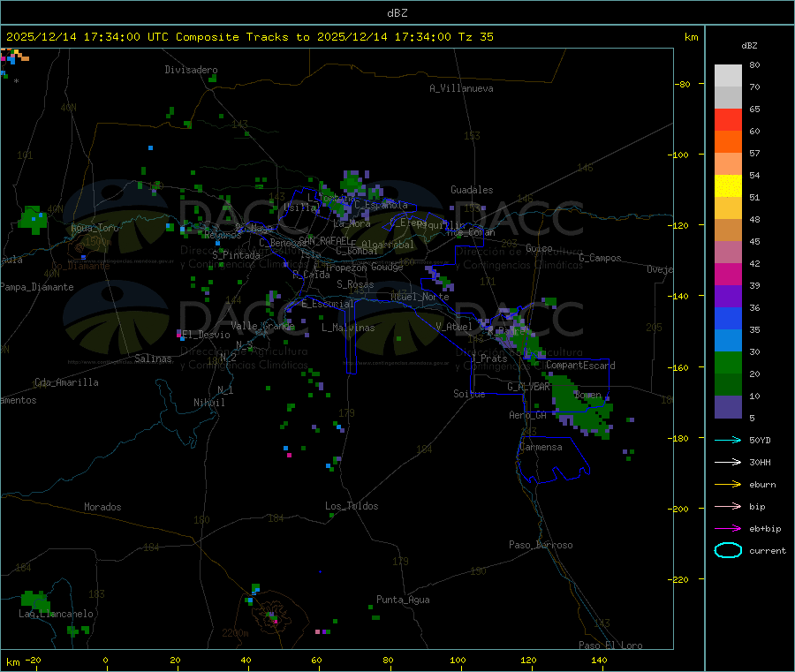Click the Aero_GH map label

pyautogui.click(x=528, y=415)
